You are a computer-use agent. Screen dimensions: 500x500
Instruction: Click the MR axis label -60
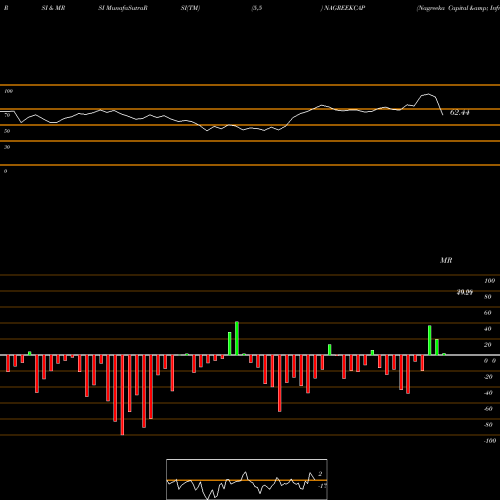click(488, 409)
